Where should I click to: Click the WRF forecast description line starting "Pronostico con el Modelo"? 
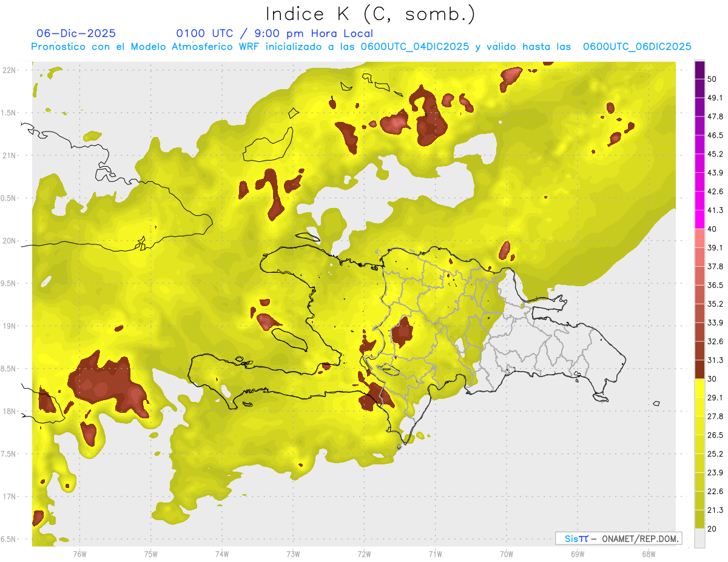click(362, 47)
